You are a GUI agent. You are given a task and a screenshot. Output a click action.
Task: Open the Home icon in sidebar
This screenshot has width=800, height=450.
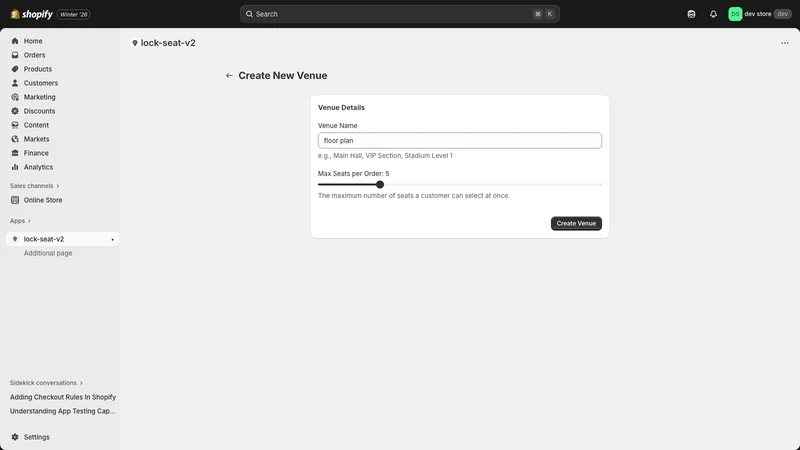(15, 41)
